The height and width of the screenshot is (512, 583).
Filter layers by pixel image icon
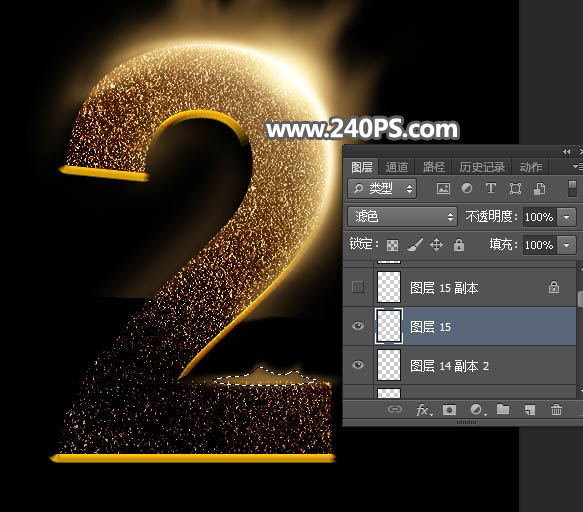[x=443, y=189]
